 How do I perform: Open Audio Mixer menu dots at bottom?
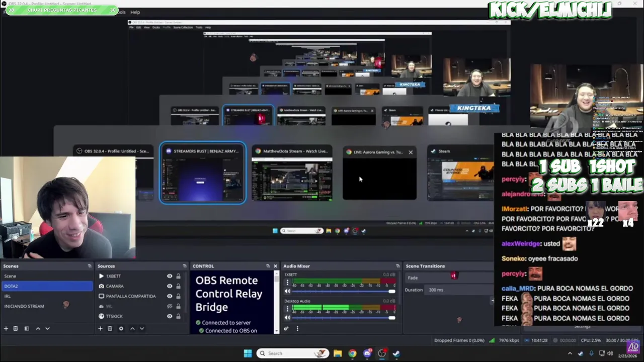(297, 328)
